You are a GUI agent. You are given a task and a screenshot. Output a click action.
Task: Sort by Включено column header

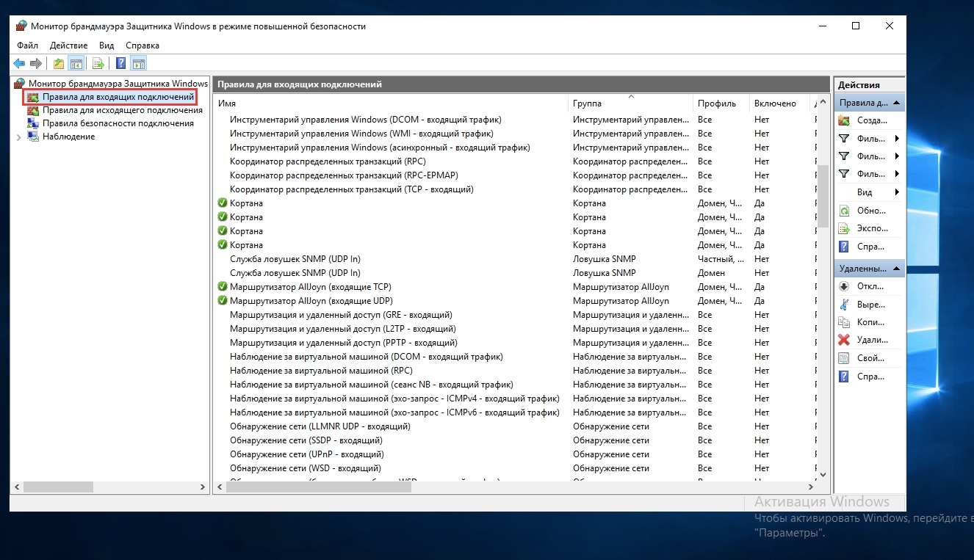click(775, 103)
